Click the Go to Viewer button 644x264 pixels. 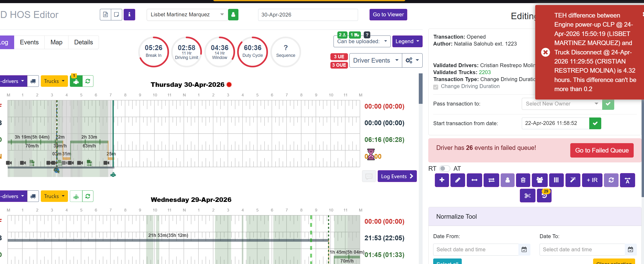tap(388, 15)
